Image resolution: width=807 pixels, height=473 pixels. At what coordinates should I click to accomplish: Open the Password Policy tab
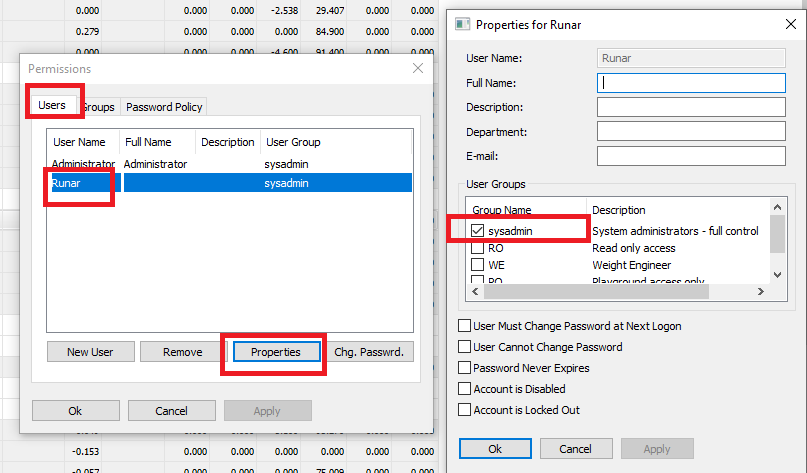[164, 107]
